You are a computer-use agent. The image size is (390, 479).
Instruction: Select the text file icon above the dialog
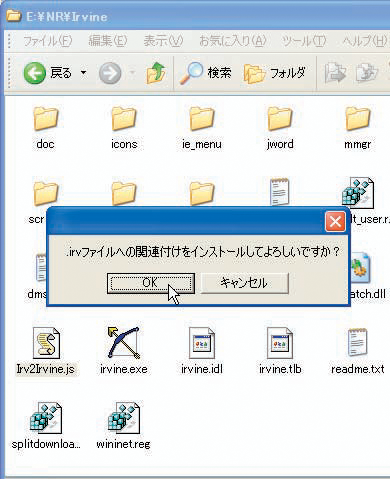pyautogui.click(x=280, y=192)
